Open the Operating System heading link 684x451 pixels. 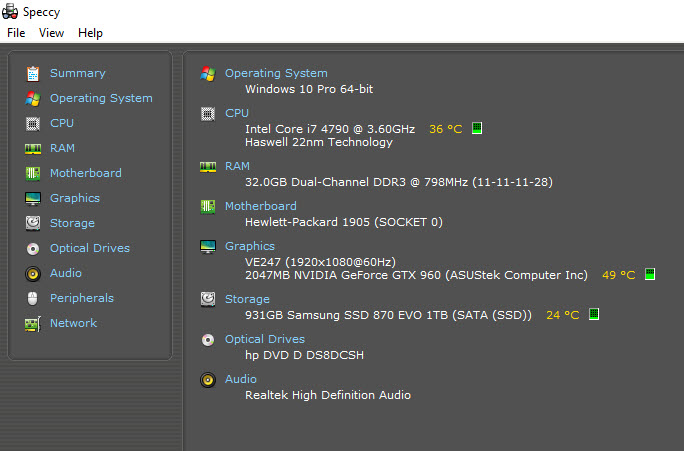coord(276,73)
